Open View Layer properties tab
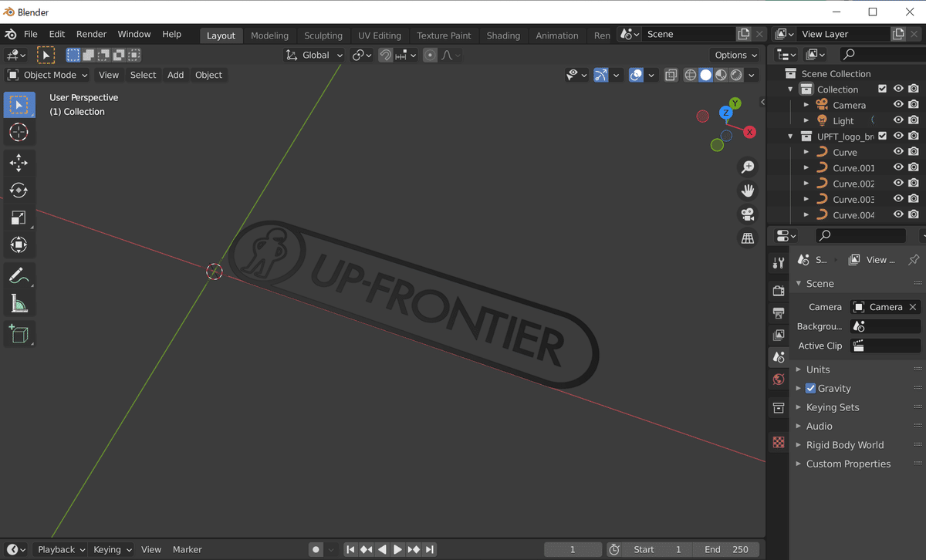Screen dimensions: 926x560 [x=779, y=336]
